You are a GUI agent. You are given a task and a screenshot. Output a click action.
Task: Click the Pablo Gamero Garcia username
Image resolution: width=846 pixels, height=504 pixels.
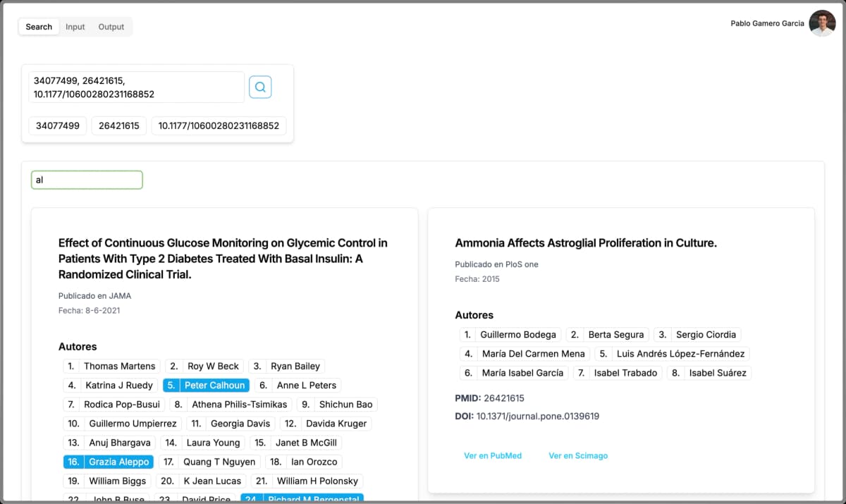[x=767, y=23]
